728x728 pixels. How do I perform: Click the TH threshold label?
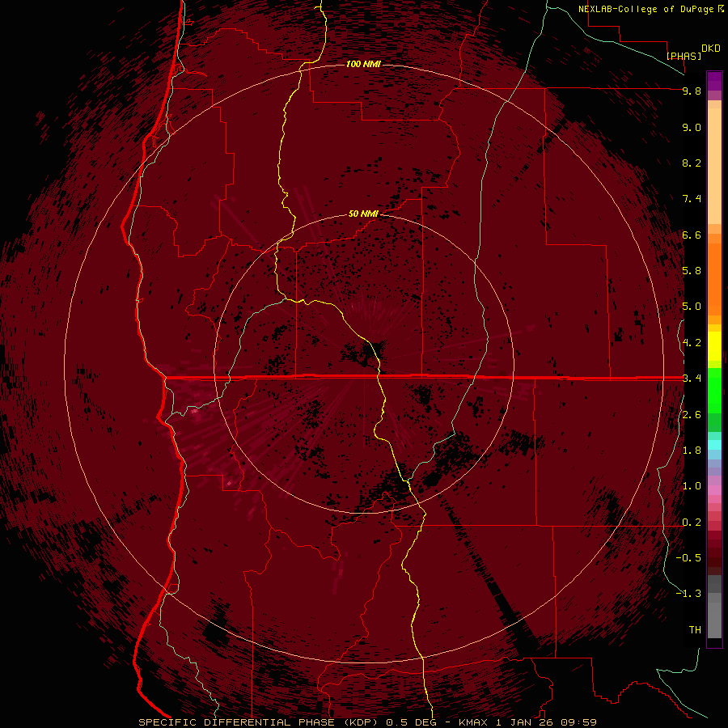tap(695, 630)
